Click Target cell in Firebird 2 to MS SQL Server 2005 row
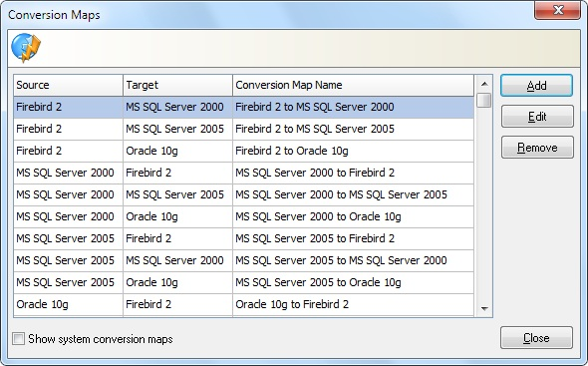This screenshot has width=588, height=366. tap(177, 129)
